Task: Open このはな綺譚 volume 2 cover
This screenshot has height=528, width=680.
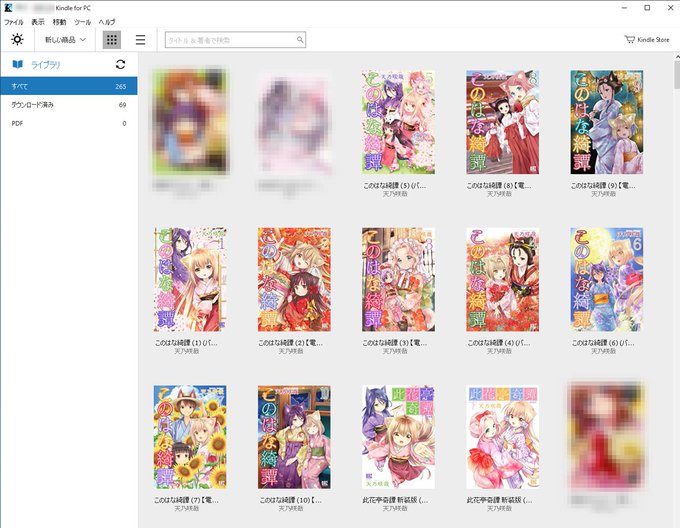Action: coord(294,280)
